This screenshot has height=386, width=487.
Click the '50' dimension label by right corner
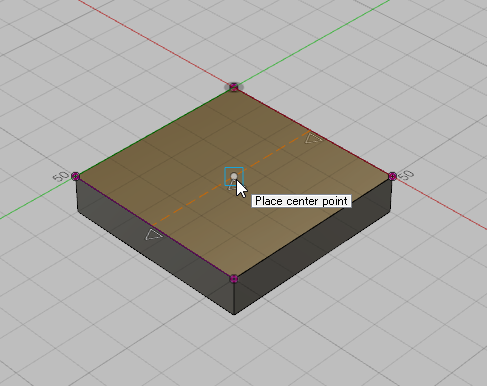[x=406, y=175]
